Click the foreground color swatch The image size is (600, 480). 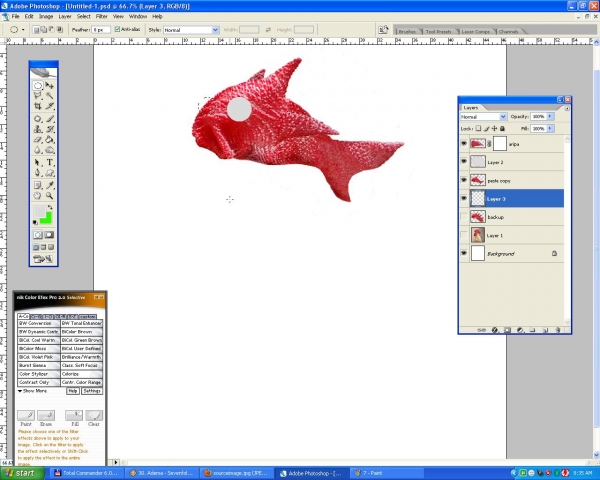pos(39,212)
